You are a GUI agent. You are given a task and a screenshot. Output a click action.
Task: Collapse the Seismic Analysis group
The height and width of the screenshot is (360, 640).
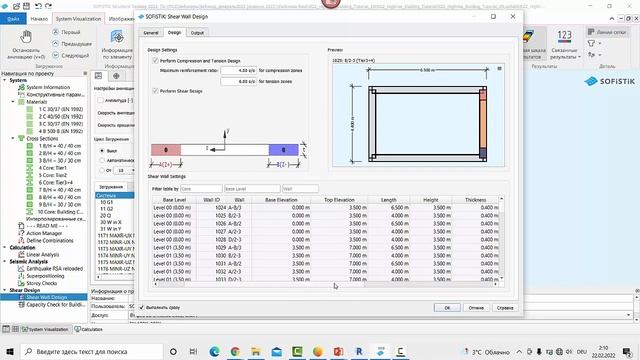(x=4, y=262)
